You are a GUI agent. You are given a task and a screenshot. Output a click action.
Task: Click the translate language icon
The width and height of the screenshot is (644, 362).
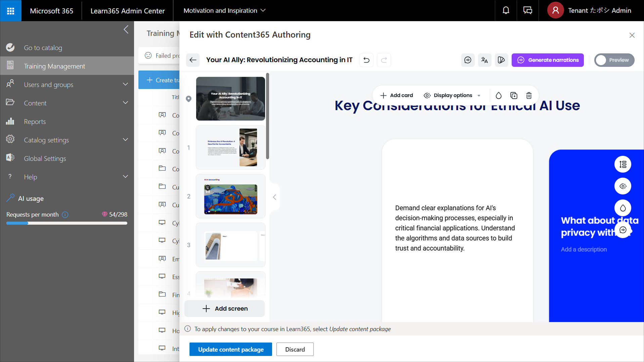[x=484, y=60]
